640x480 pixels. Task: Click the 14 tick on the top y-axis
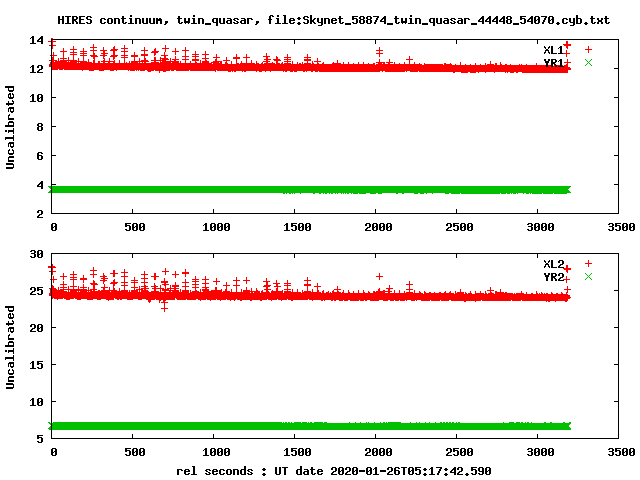pyautogui.click(x=36, y=40)
